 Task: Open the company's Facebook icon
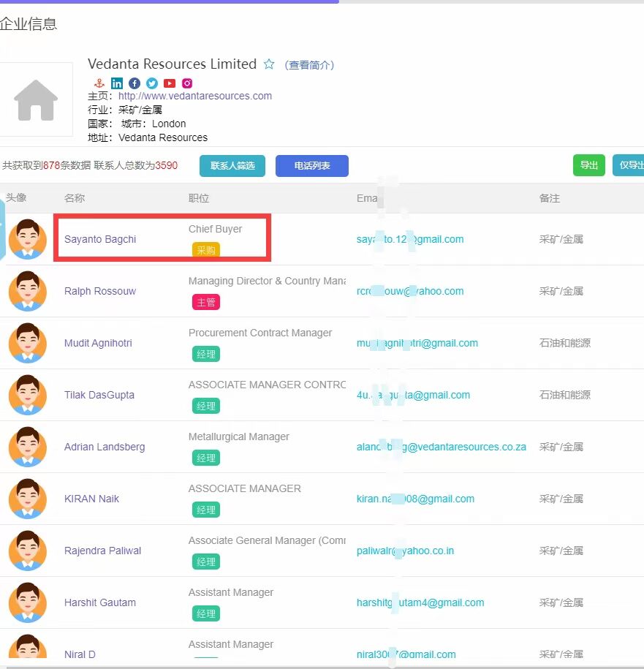[135, 83]
